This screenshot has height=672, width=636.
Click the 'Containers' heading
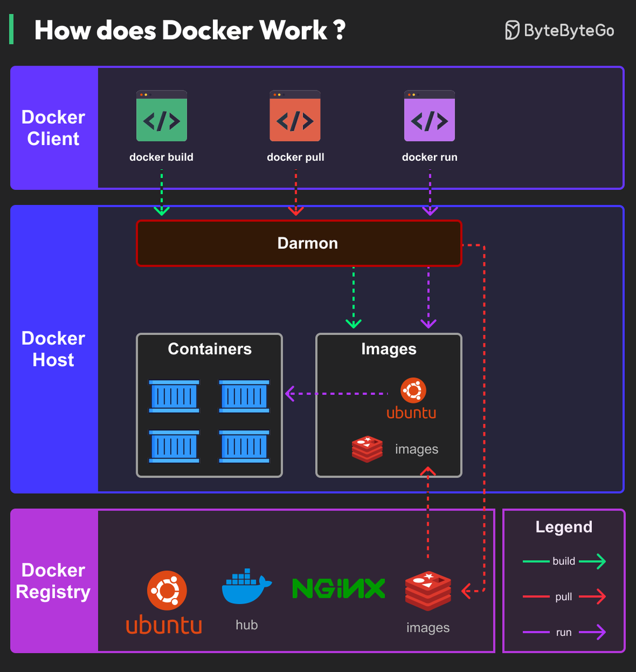point(210,349)
